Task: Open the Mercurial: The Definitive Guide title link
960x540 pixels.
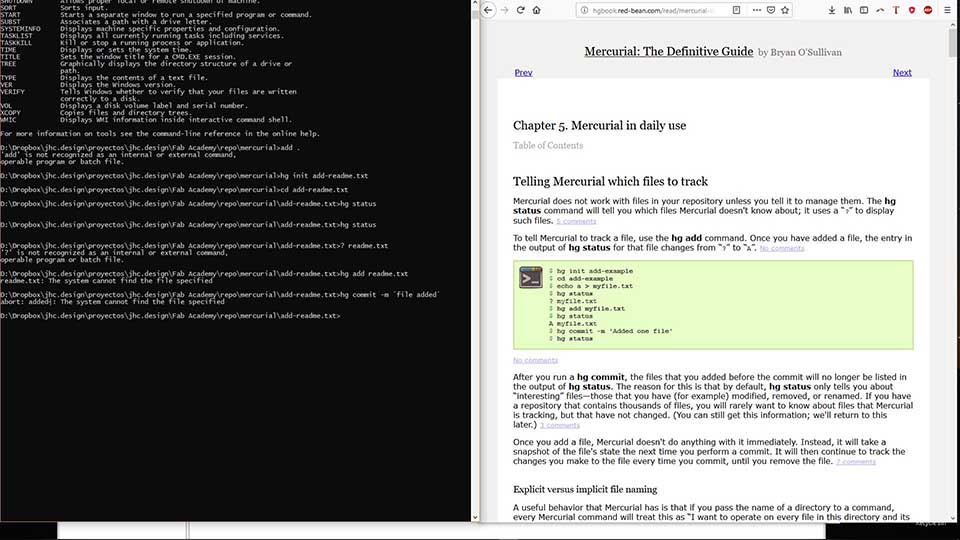Action: (669, 51)
